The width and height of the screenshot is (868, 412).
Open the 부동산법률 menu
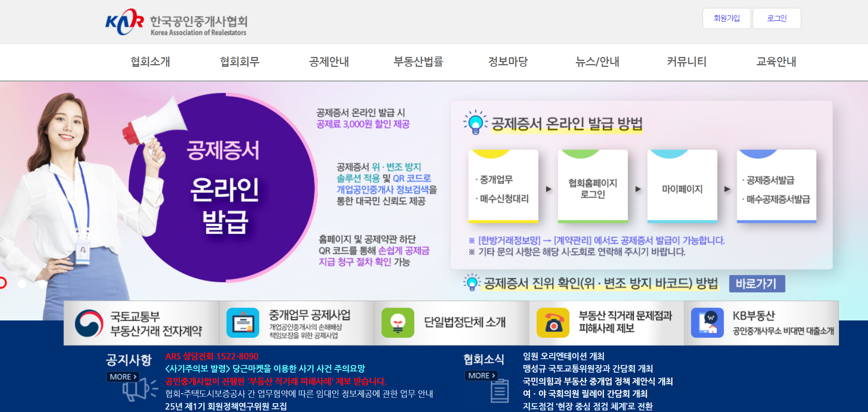point(418,62)
